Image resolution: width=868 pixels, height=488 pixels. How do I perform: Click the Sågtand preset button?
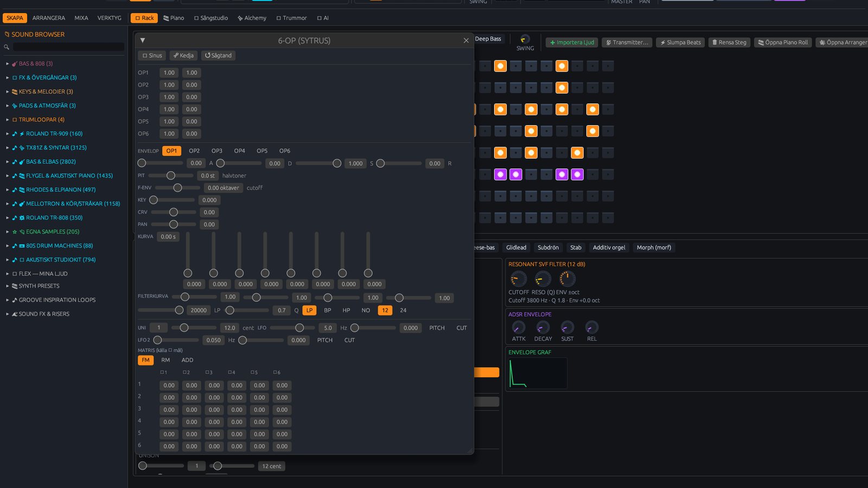[x=218, y=55]
